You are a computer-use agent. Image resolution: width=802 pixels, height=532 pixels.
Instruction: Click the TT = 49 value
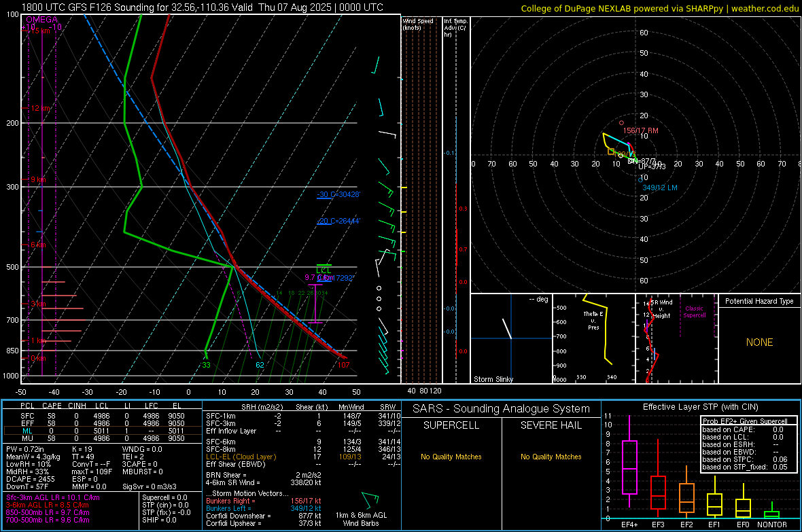(83, 457)
